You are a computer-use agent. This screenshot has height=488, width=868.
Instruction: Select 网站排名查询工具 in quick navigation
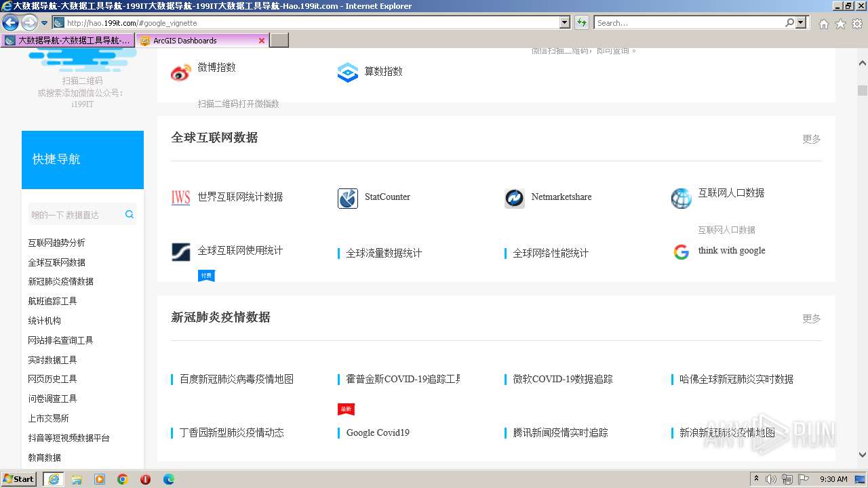pos(60,340)
